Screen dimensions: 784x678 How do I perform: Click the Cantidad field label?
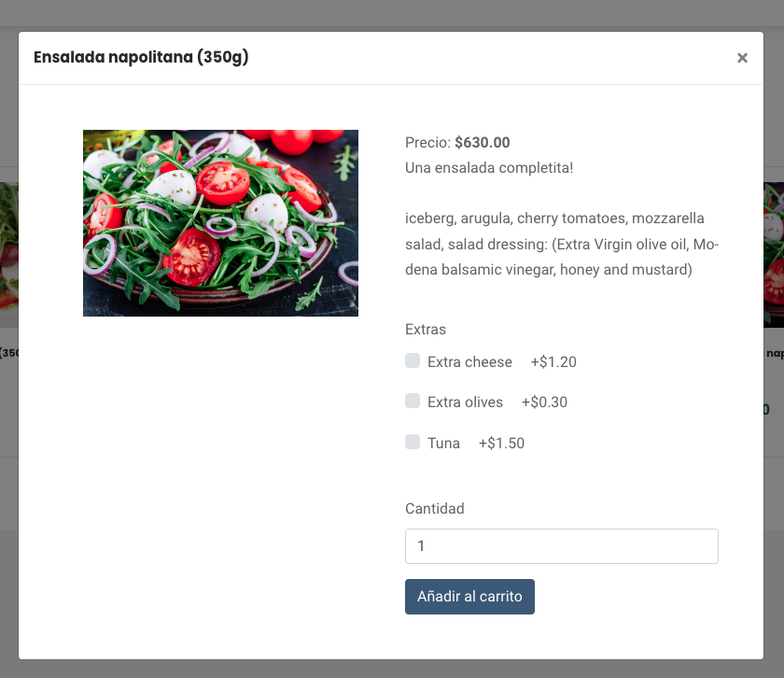click(x=434, y=509)
